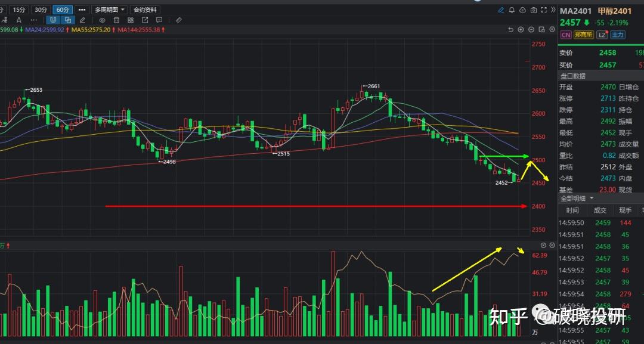The width and height of the screenshot is (644, 344).
Task: Click the cloud save icon
Action: tap(522, 10)
